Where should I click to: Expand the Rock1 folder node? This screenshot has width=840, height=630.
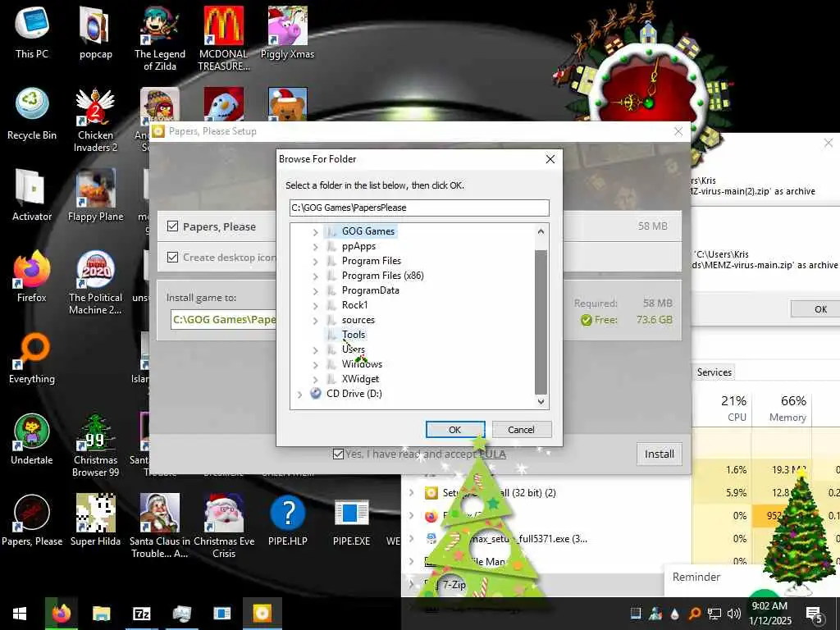pos(316,306)
